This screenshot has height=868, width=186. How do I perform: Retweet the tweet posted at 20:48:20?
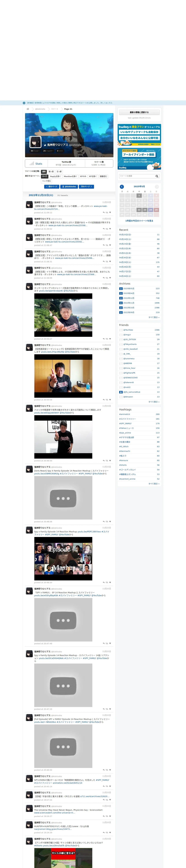click(x=107, y=582)
